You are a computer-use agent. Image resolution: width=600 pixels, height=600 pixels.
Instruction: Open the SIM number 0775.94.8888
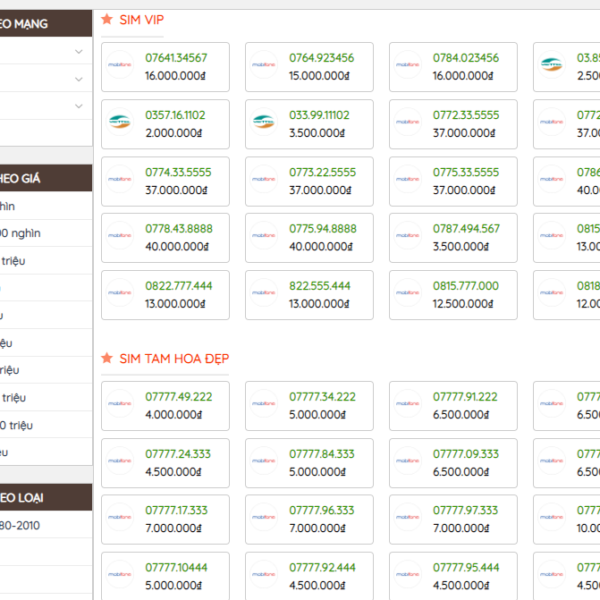322,228
